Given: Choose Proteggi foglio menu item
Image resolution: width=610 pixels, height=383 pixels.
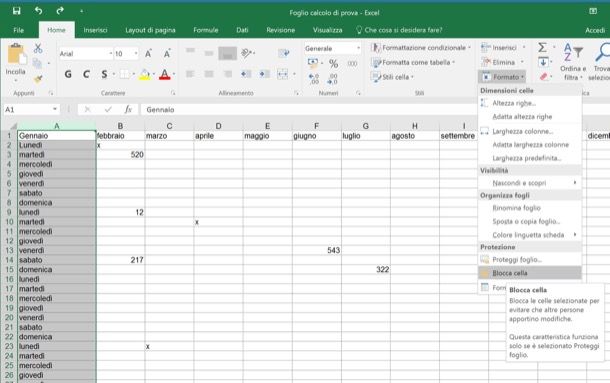Looking at the screenshot, I should click(530, 260).
